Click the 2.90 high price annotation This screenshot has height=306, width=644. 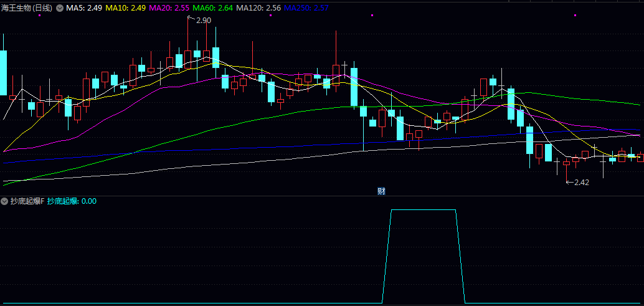203,21
